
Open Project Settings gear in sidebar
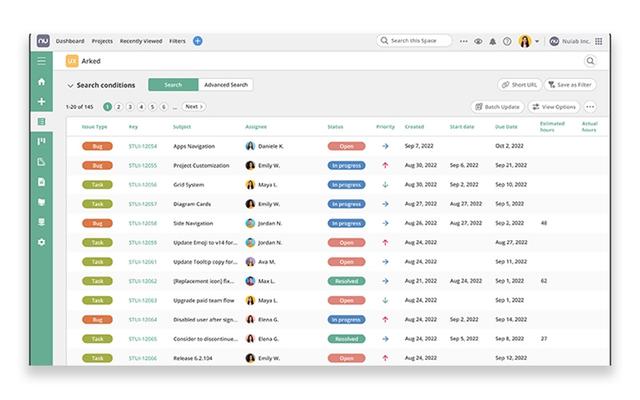click(x=41, y=242)
